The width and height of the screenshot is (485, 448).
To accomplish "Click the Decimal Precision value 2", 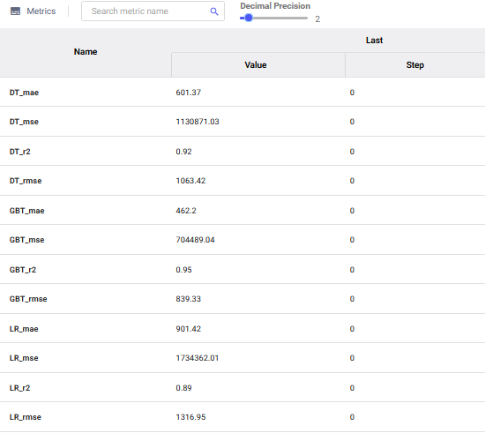I will click(x=317, y=19).
